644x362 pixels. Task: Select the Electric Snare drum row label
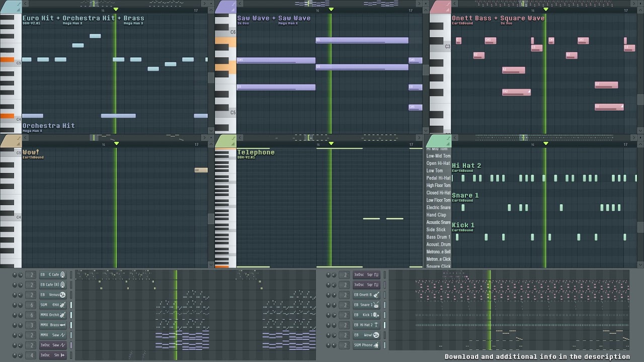439,207
